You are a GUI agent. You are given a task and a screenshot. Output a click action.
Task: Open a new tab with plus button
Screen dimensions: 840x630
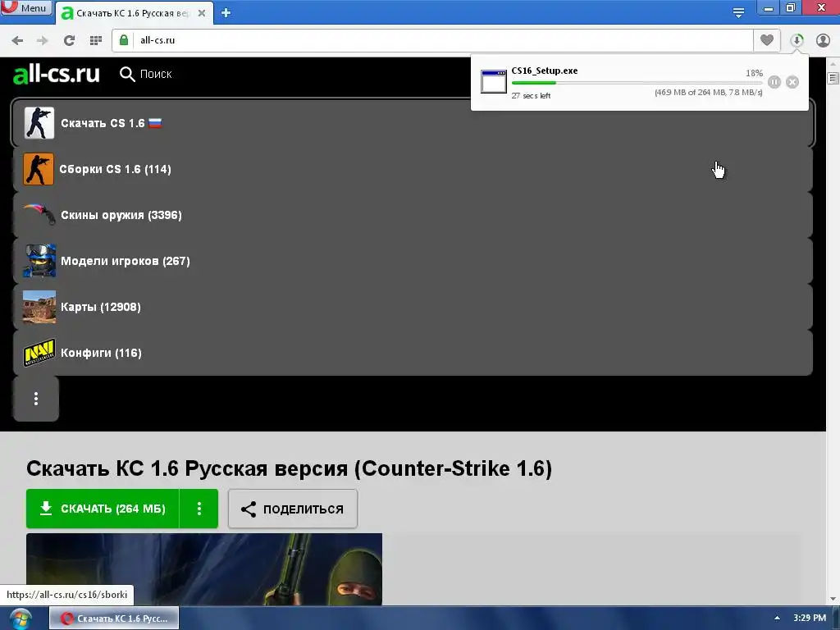click(226, 13)
